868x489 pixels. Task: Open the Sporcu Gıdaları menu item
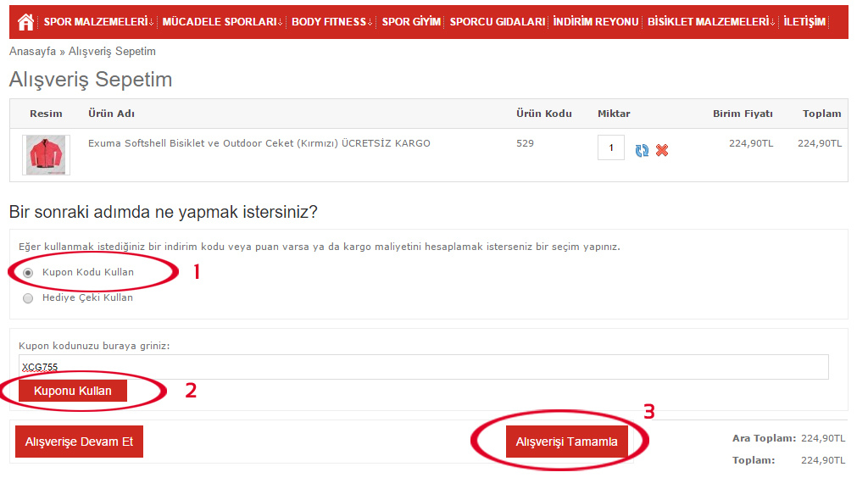pyautogui.click(x=497, y=22)
